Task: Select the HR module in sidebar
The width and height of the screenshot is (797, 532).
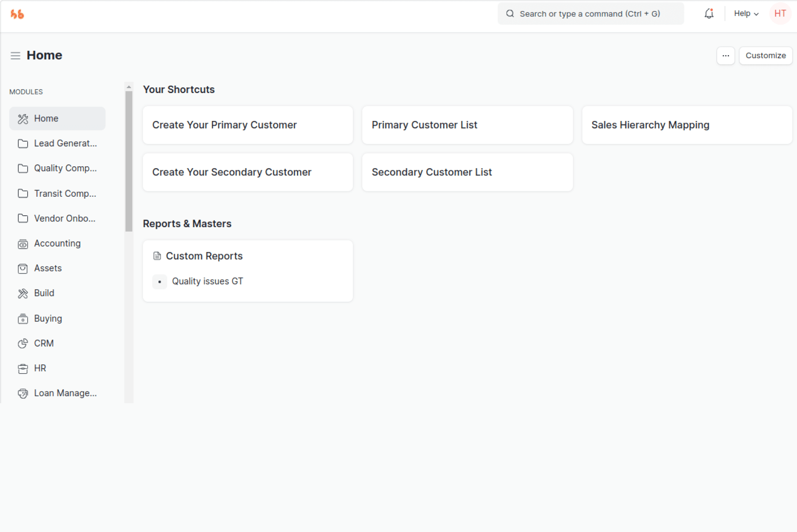Action: 40,368
